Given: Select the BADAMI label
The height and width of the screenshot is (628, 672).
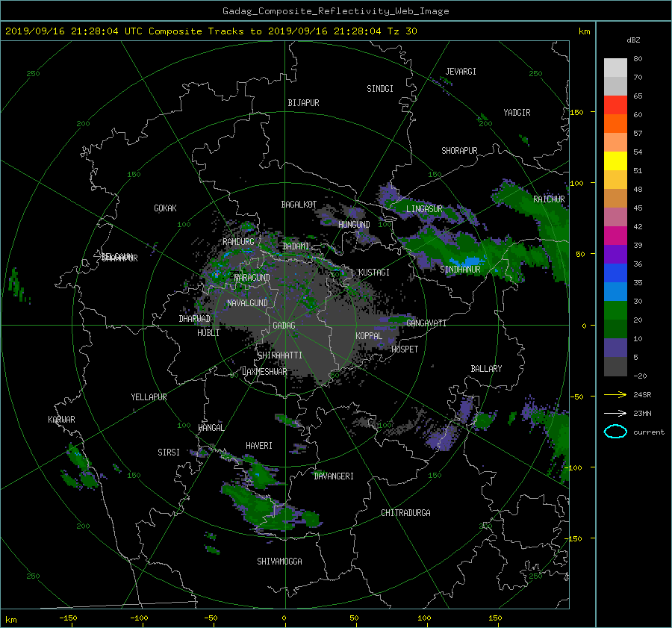Looking at the screenshot, I should pyautogui.click(x=296, y=246).
